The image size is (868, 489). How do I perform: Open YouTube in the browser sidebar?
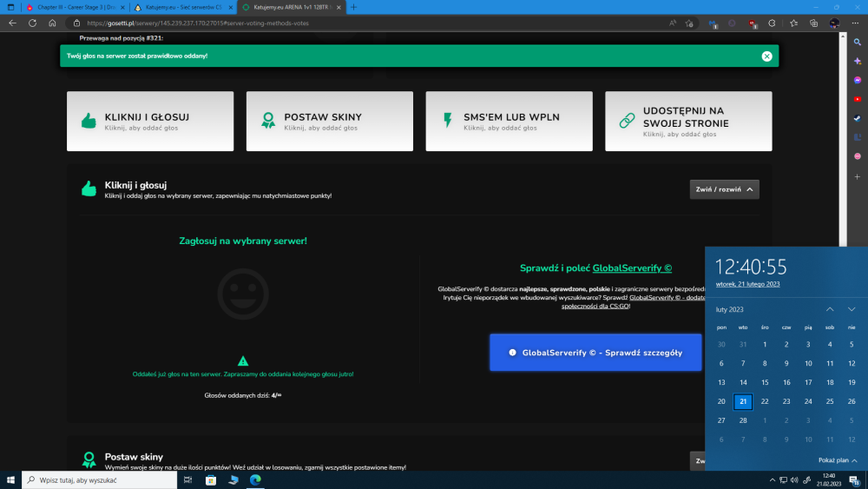(857, 99)
